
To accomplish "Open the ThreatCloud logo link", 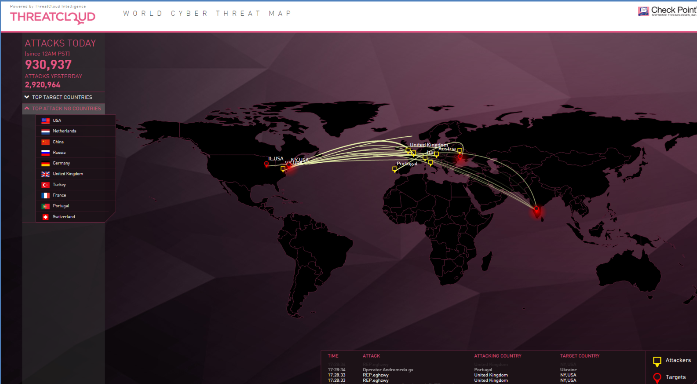I will click(52, 16).
